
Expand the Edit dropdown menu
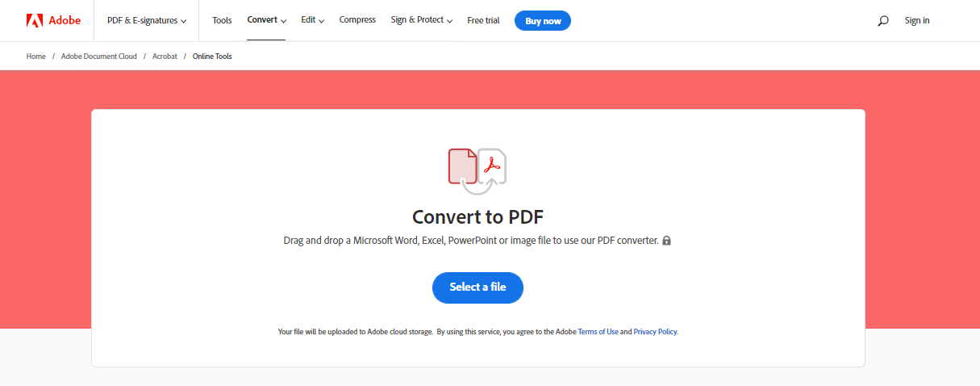click(x=313, y=20)
